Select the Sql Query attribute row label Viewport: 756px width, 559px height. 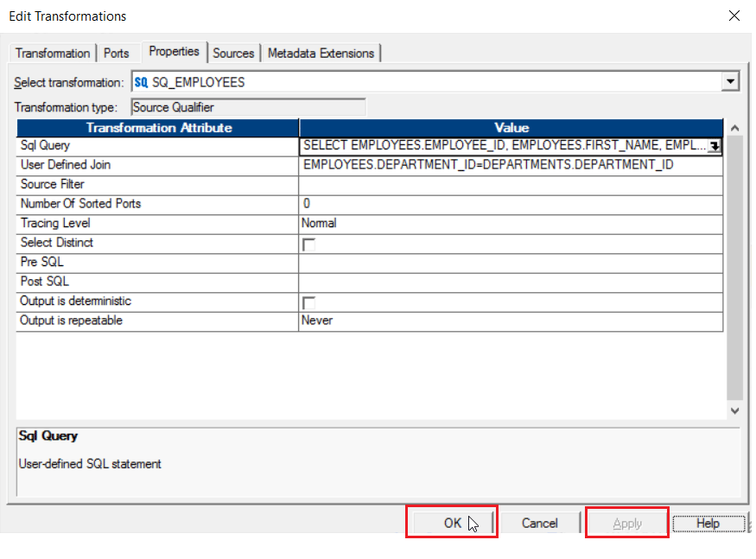pos(45,146)
